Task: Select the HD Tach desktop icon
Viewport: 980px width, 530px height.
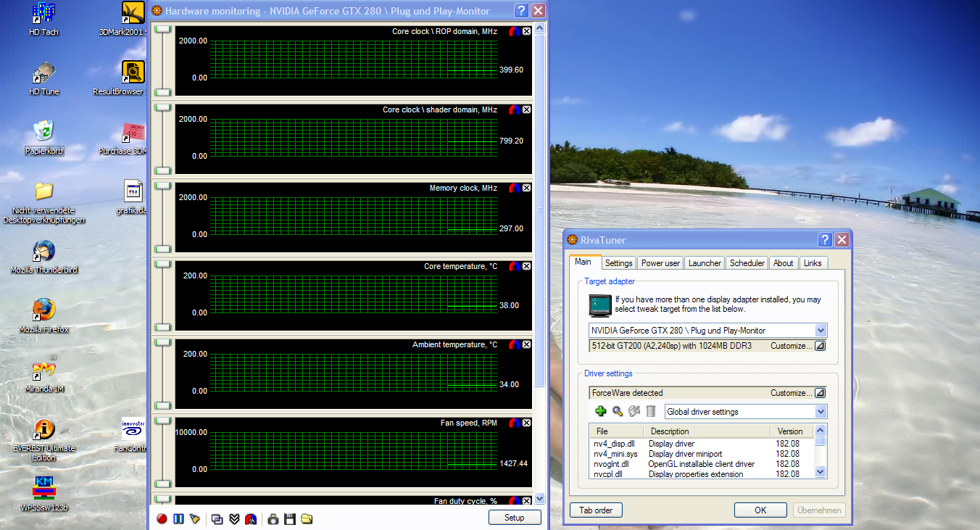Action: pyautogui.click(x=44, y=20)
